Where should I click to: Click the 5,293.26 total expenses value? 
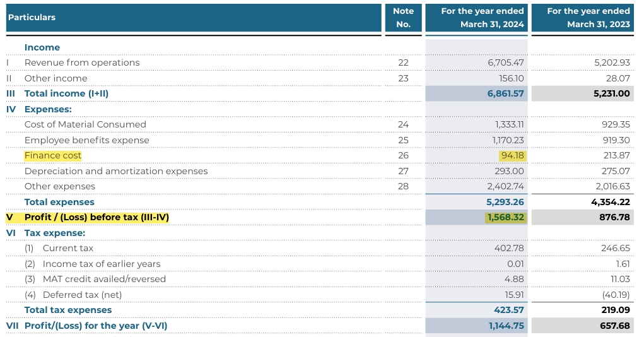click(505, 202)
